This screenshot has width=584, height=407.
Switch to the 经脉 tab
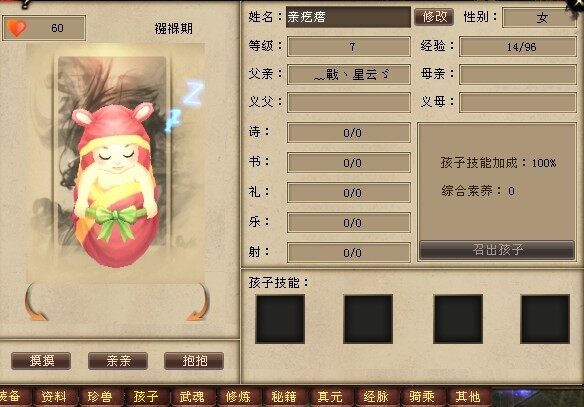click(376, 397)
